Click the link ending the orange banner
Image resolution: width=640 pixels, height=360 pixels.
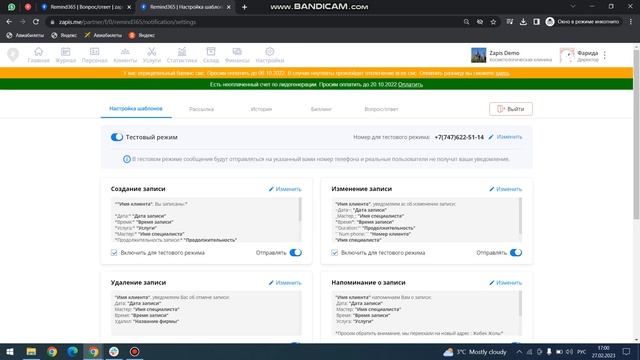[502, 73]
